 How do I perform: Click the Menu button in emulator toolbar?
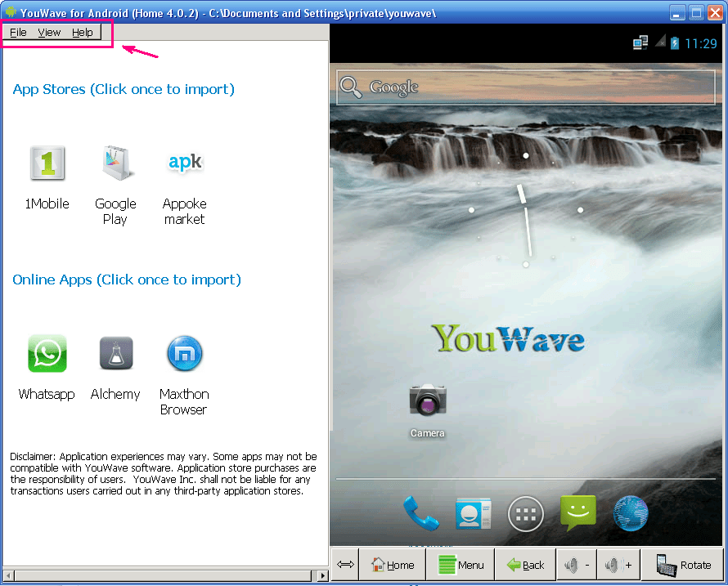pyautogui.click(x=461, y=565)
